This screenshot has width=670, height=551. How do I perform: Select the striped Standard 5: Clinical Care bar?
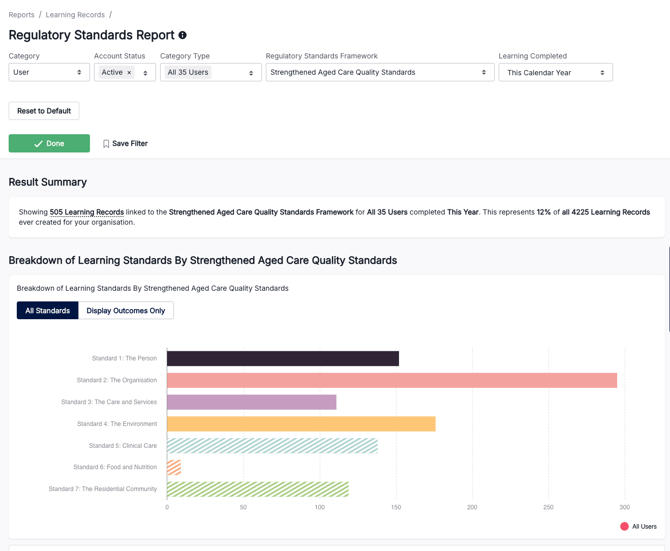(272, 446)
